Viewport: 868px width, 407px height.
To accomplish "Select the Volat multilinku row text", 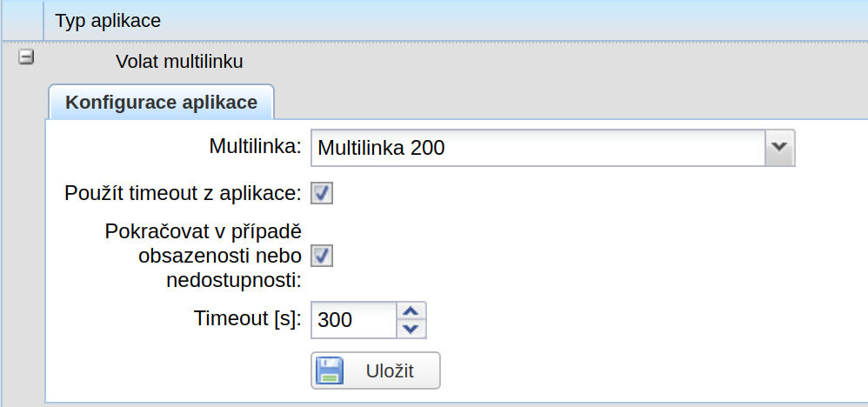I will tap(179, 62).
